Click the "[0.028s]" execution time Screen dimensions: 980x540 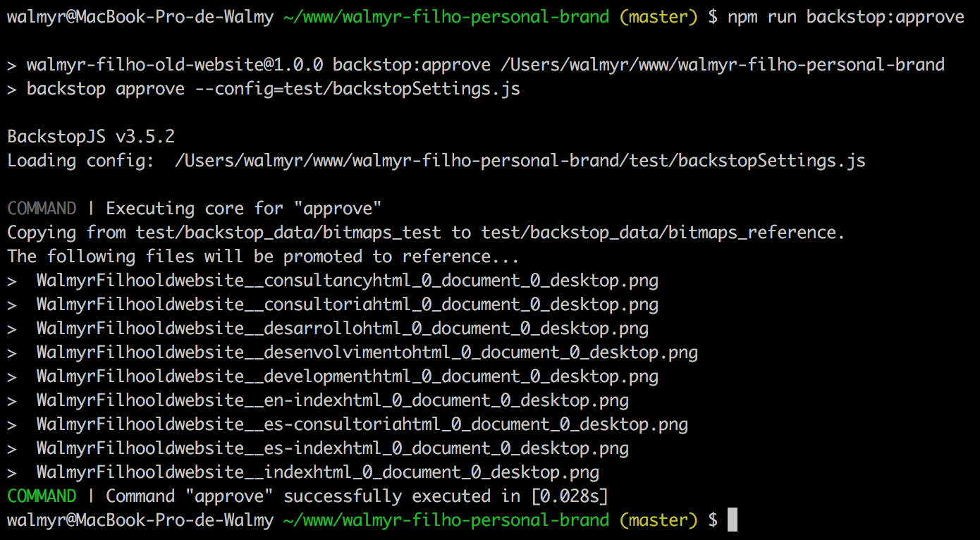coord(569,496)
